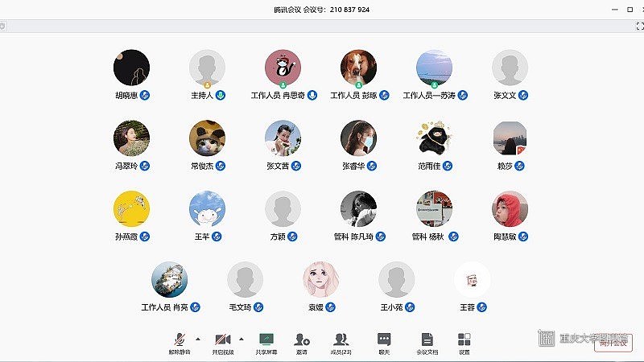Image resolution: width=644 pixels, height=362 pixels.
Task: Open 设置 settings icon
Action: pos(464,343)
